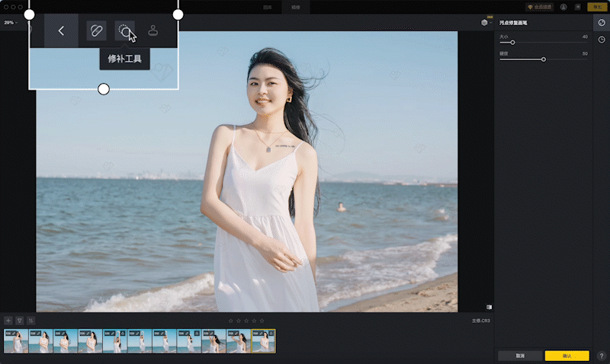Viewport: 610px width, 364px height.
Task: Toggle the before/after compare icon below photo
Action: click(x=489, y=307)
